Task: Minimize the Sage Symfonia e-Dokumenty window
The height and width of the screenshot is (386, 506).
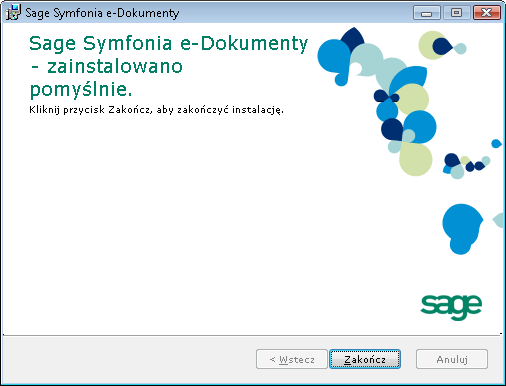Action: coord(427,13)
